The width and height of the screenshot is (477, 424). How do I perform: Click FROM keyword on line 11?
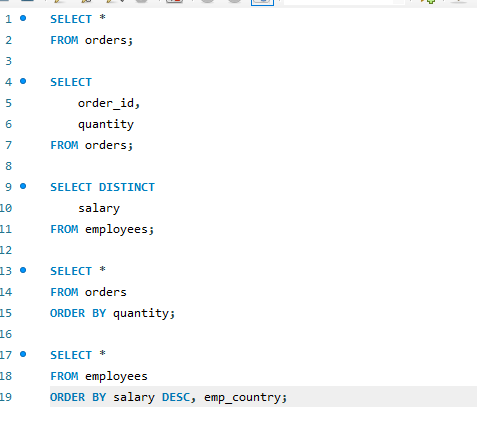pyautogui.click(x=64, y=229)
